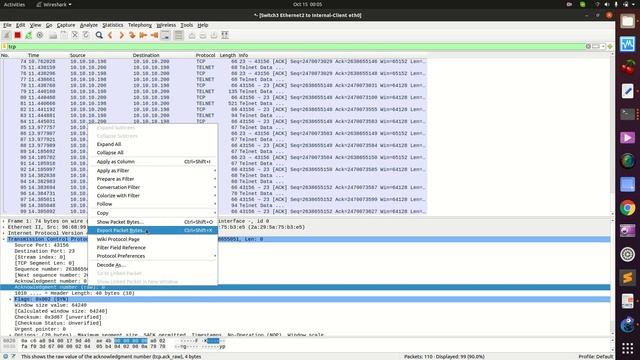Open a capture file from toolbar
Image resolution: width=640 pixels, height=360 pixels.
[53, 36]
